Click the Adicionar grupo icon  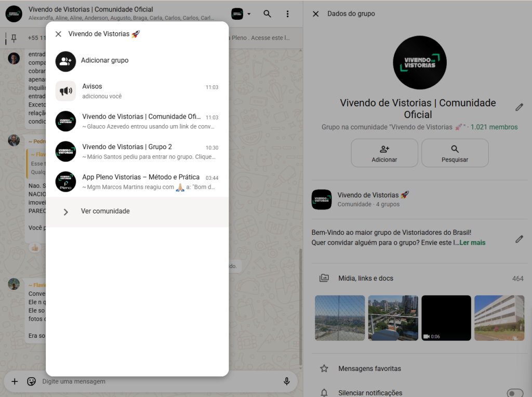[x=66, y=61]
